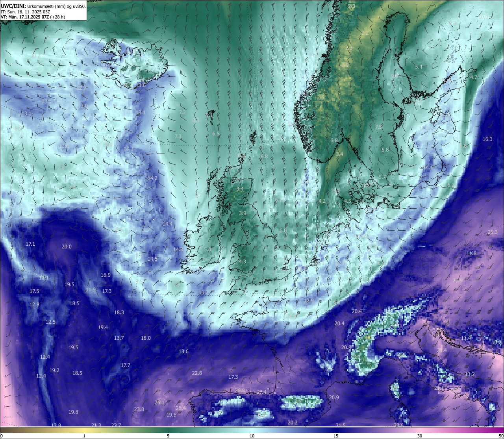Click the VT: Mán. 17.11.2025 07Z line

tap(33, 17)
